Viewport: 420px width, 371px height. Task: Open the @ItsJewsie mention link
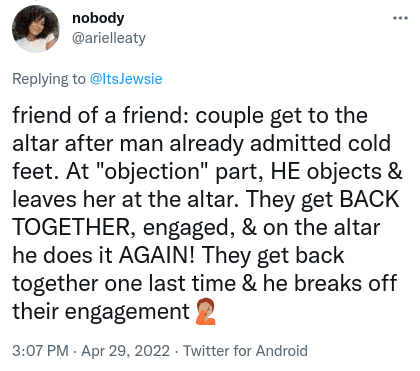[x=126, y=79]
